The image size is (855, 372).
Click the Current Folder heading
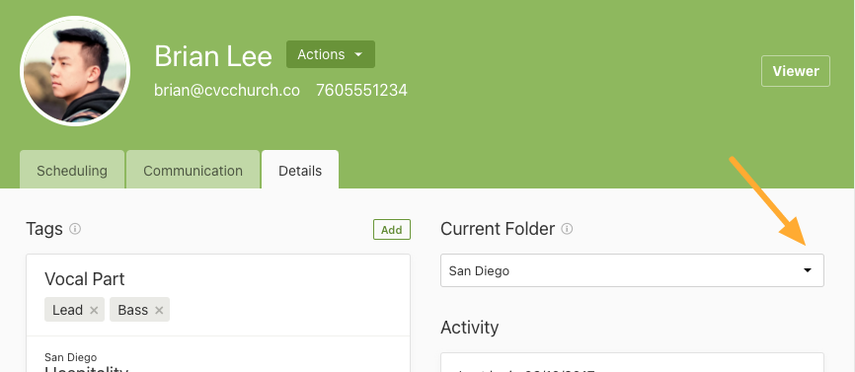point(497,229)
